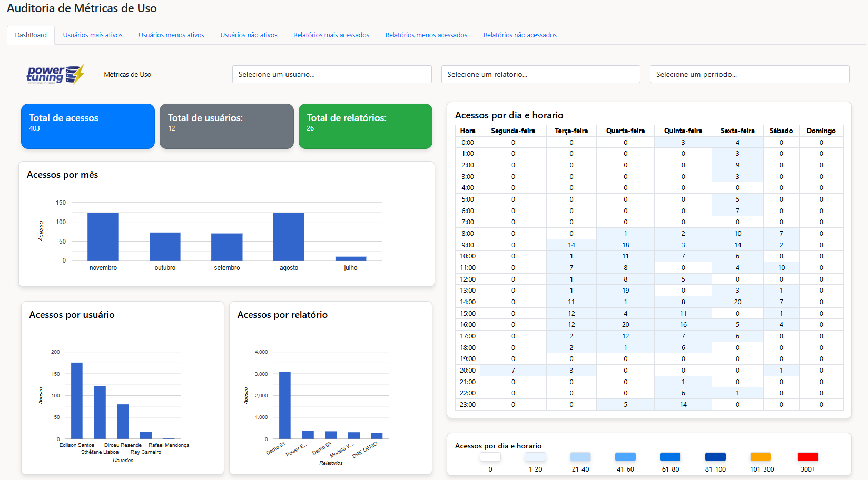The height and width of the screenshot is (480, 868).
Task: Click the agosto bar in monthly chart
Action: pyautogui.click(x=289, y=237)
